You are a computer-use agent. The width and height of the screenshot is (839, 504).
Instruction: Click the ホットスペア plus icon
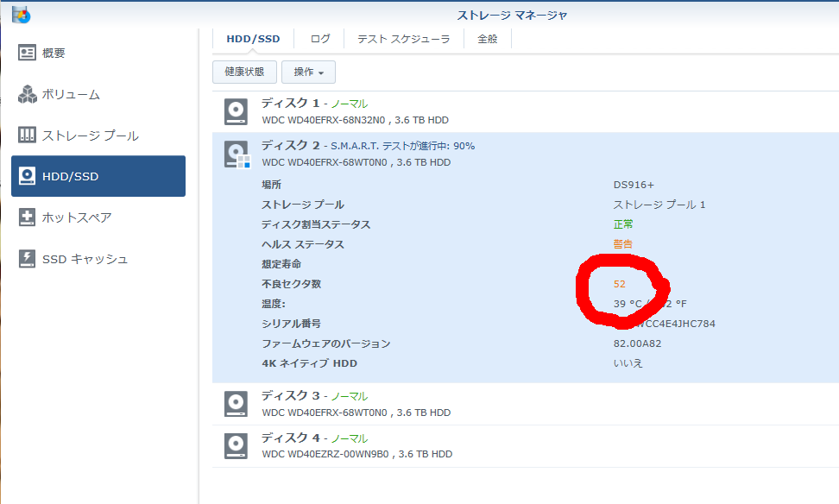pos(27,217)
